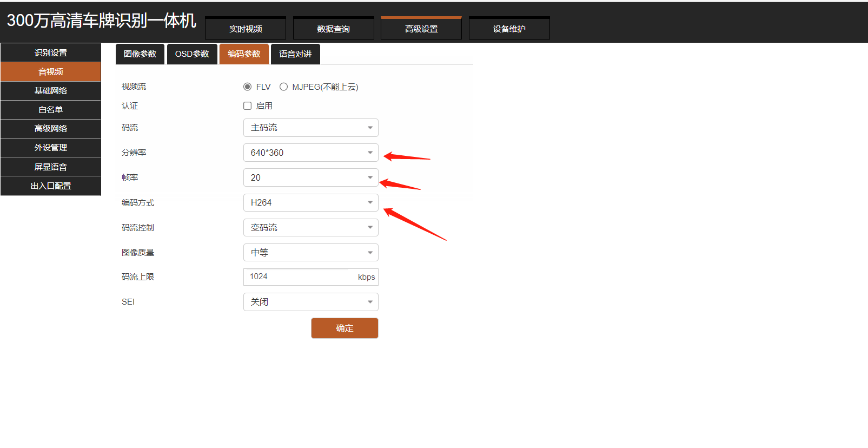
Task: Switch to the OSD参数 sub-tab
Action: tap(192, 54)
